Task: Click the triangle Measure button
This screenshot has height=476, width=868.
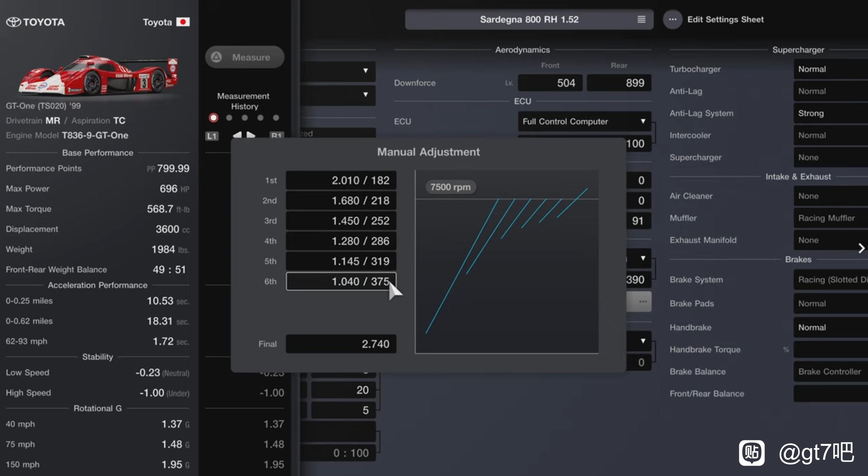Action: pyautogui.click(x=245, y=57)
